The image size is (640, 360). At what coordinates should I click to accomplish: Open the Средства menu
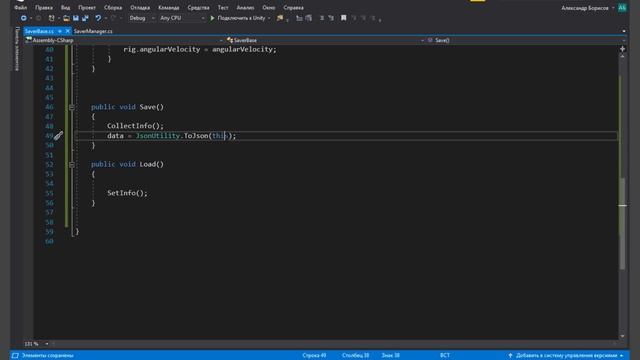point(198,8)
